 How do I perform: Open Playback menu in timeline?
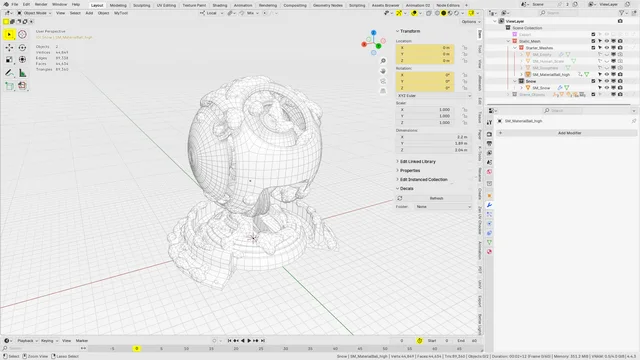(x=27, y=341)
